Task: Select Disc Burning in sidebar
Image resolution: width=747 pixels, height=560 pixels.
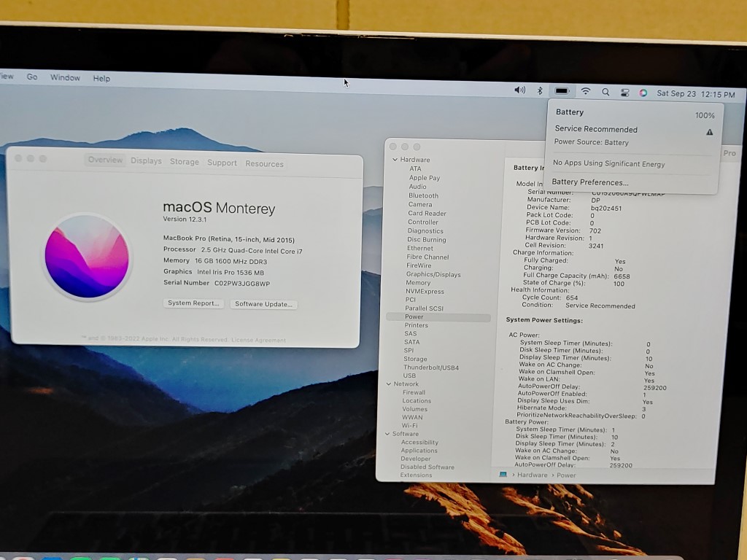Action: click(x=426, y=239)
